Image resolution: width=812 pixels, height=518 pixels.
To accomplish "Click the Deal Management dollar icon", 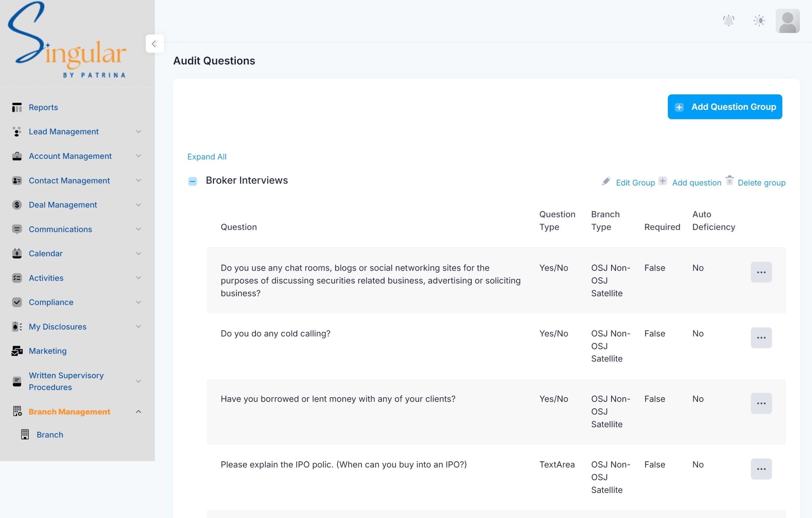I will (x=17, y=205).
